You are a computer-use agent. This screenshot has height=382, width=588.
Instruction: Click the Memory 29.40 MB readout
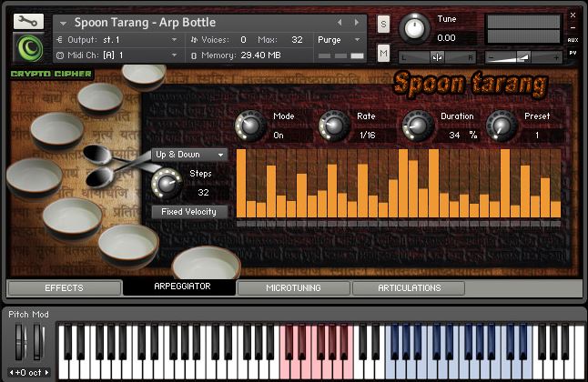coord(260,55)
